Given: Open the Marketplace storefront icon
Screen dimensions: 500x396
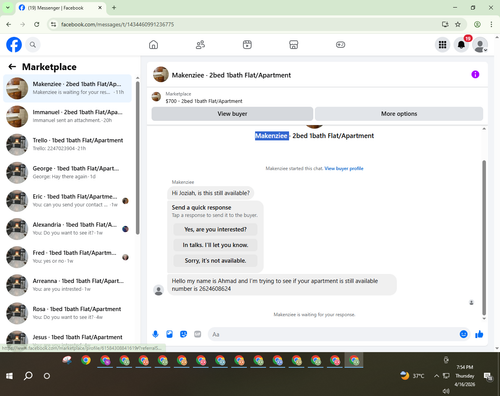Looking at the screenshot, I should pos(294,45).
